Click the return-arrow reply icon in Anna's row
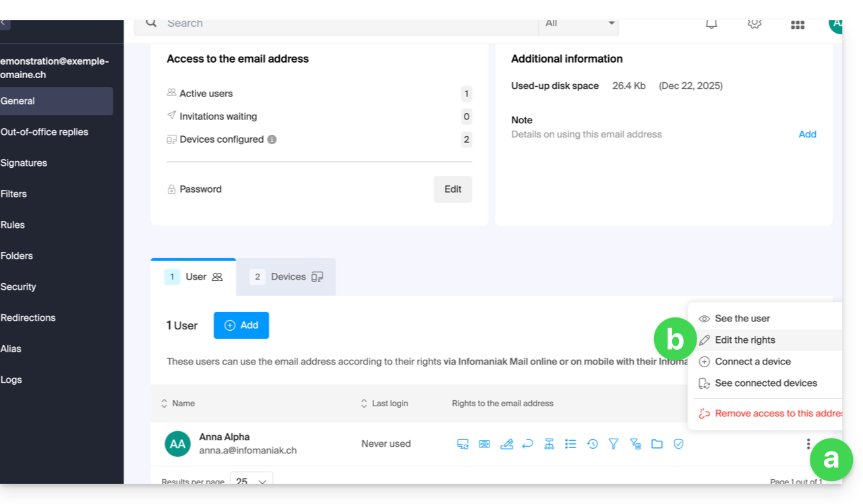The width and height of the screenshot is (863, 504). [528, 444]
